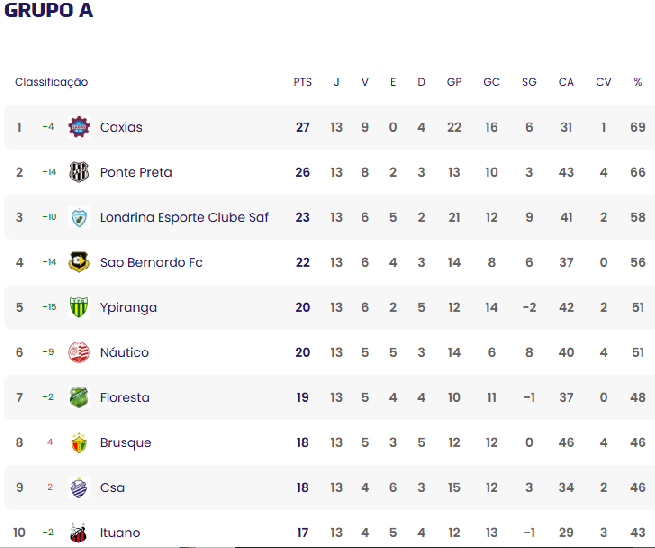Click the Csa team crest
This screenshot has height=548, width=655.
(x=79, y=487)
